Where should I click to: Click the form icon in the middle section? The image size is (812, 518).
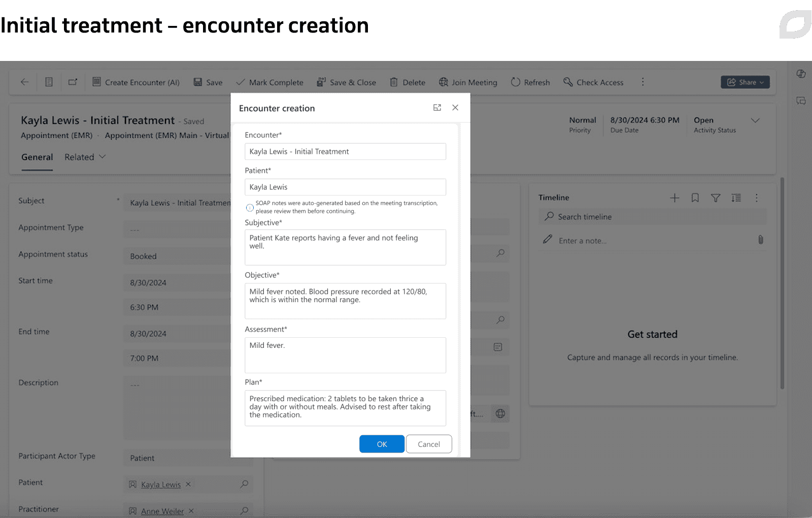click(498, 347)
